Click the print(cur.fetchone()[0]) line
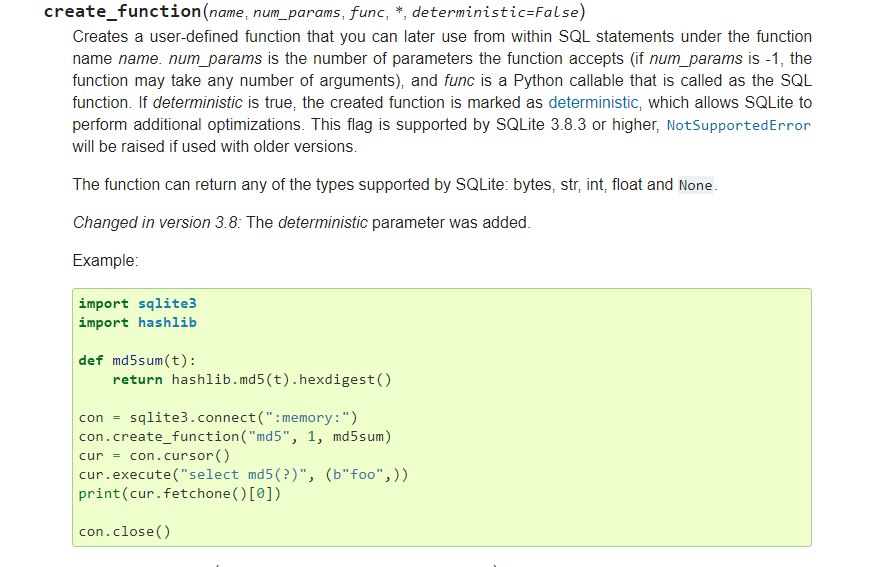The image size is (881, 567). (180, 493)
